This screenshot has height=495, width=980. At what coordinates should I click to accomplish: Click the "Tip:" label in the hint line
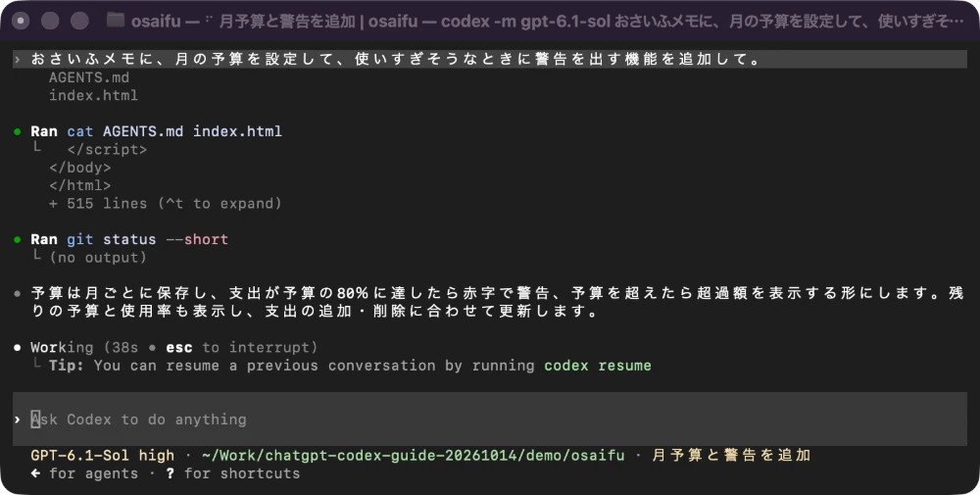tap(67, 366)
